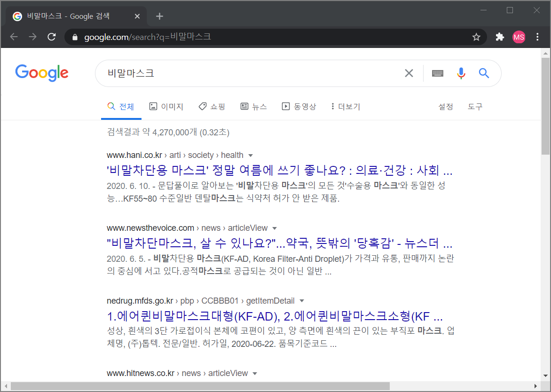
Task: Open '비말차단용 마스크' 정말 여름에 쓰기 result
Action: (279, 171)
